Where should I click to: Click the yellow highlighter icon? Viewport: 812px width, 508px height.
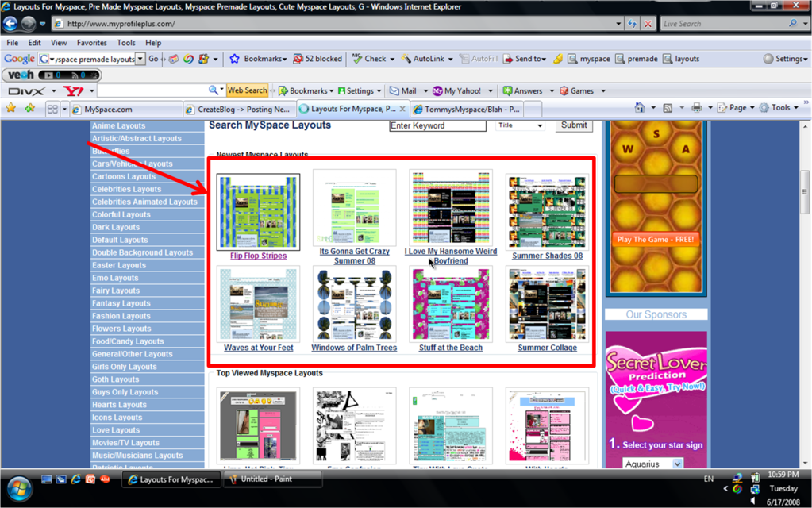[x=558, y=59]
